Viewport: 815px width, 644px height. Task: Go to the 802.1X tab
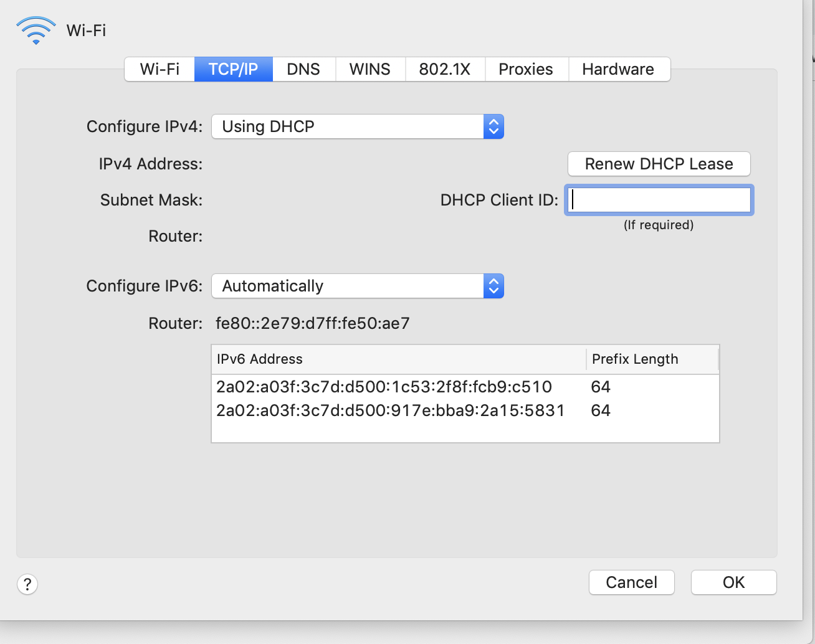pos(444,69)
